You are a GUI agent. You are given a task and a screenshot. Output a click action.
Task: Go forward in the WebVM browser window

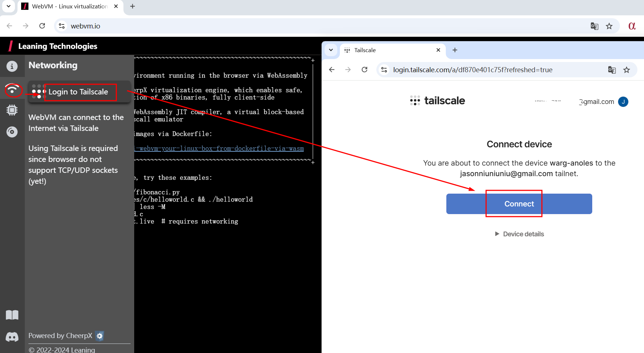coord(26,26)
